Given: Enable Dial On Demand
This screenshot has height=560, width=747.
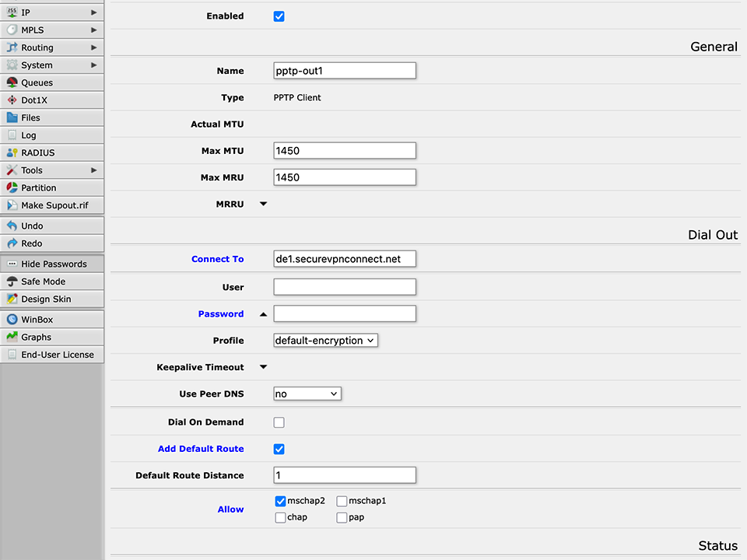Looking at the screenshot, I should click(278, 422).
